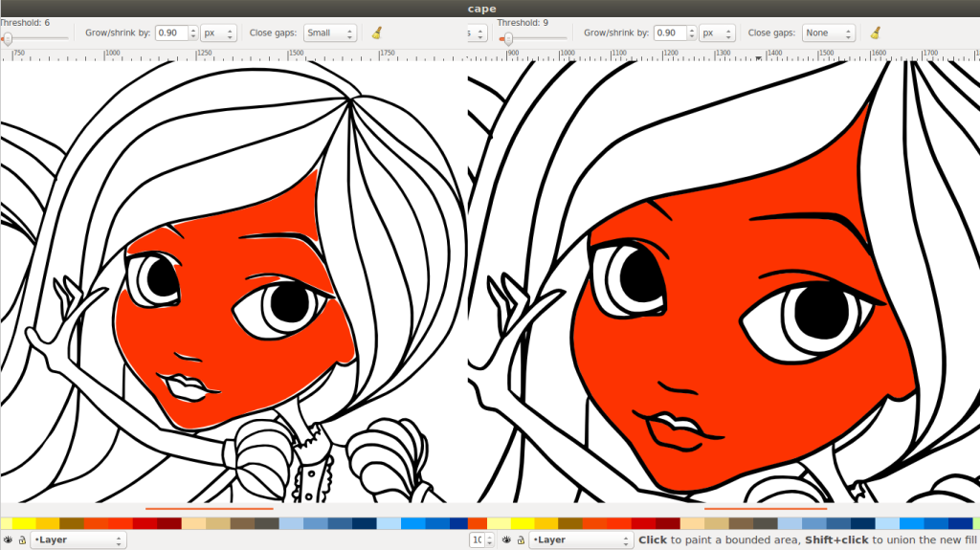Click the Threshold 9 slider handle
980x550 pixels.
(x=508, y=39)
